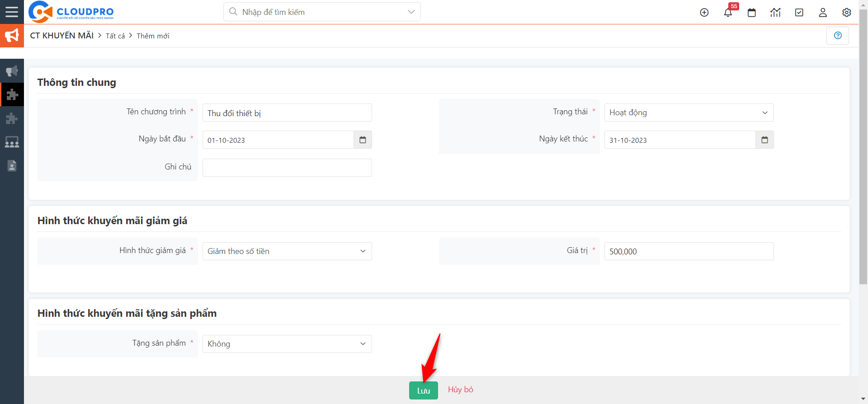Click Thêm mới breadcrumb

pos(153,36)
